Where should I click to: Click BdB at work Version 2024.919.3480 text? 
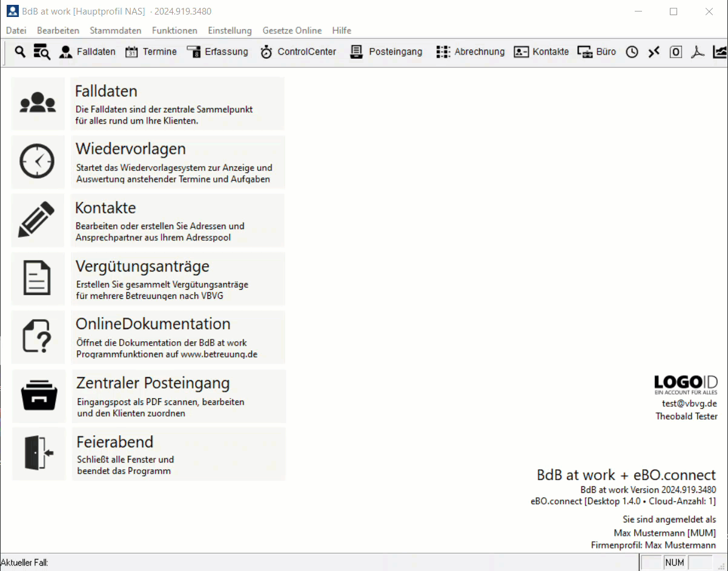pos(648,490)
